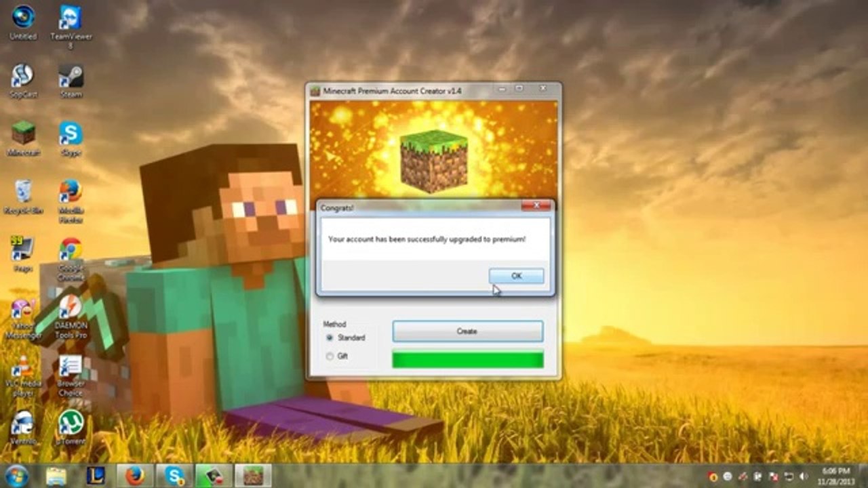Minimize the Minecraft Premium Account Creator window
Viewport: 868px width, 488px height.
[x=501, y=89]
